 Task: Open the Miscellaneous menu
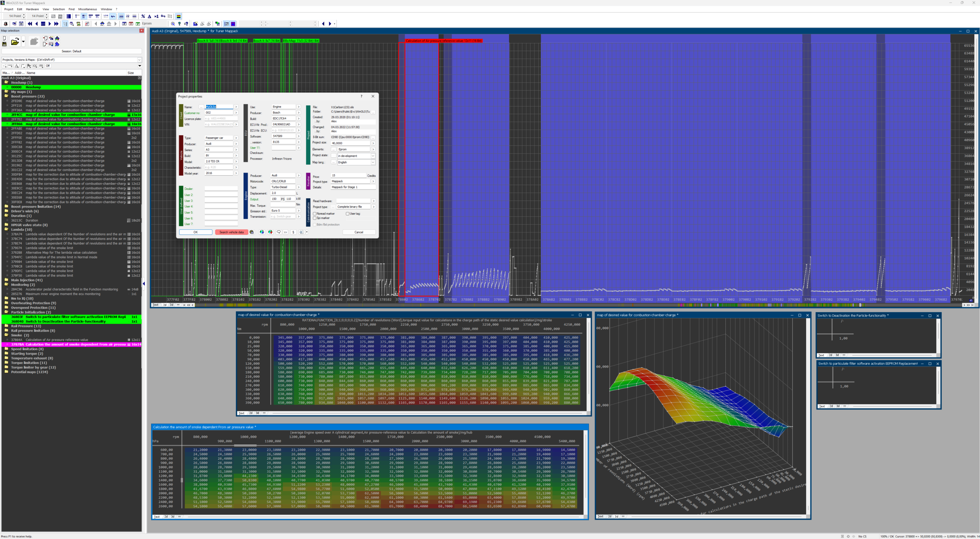click(x=87, y=9)
